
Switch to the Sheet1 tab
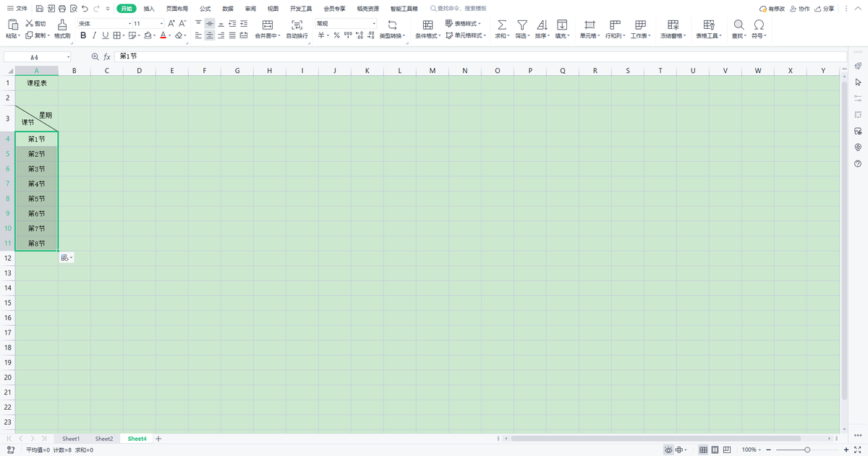click(x=71, y=439)
